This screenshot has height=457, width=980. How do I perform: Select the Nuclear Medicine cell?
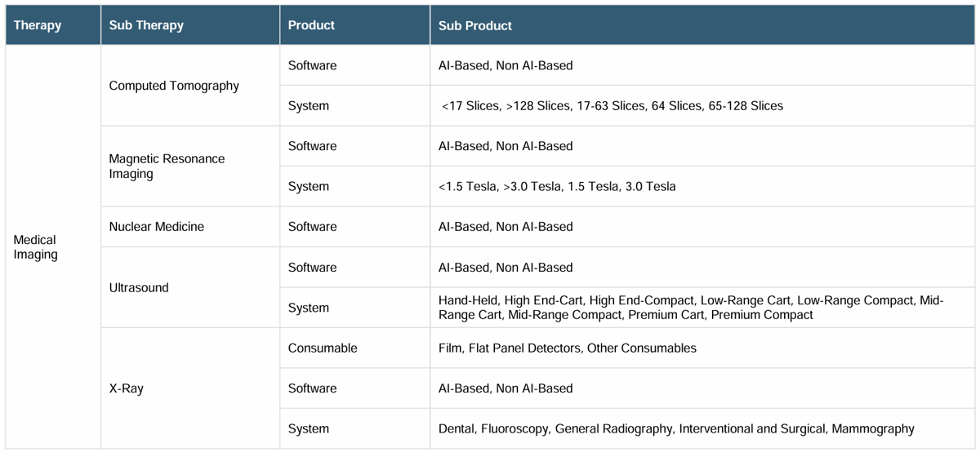click(x=190, y=227)
